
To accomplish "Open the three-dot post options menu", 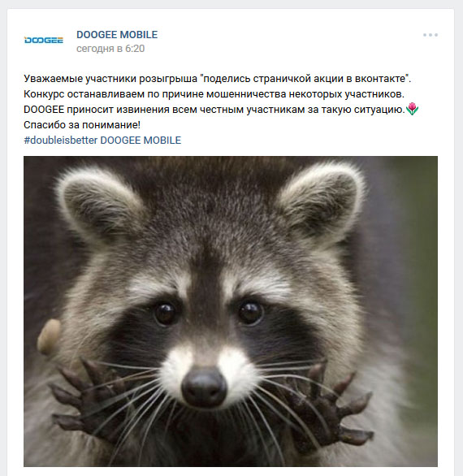I will pos(431,35).
